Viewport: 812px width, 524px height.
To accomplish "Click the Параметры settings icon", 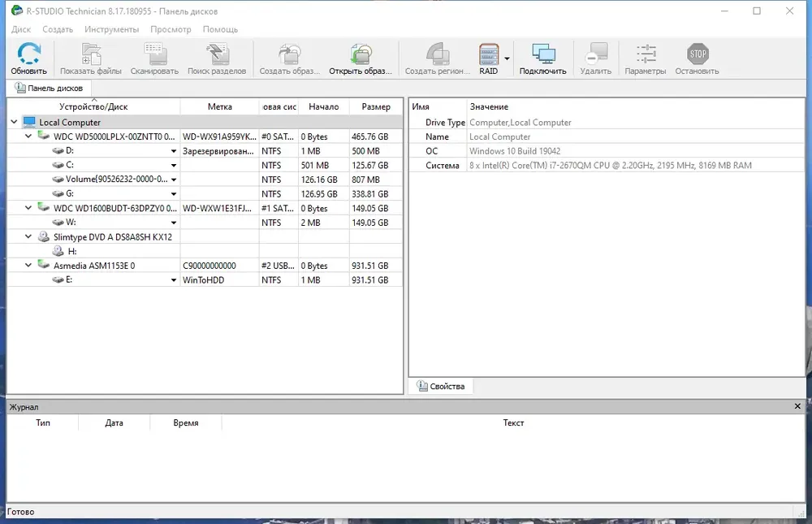I will 646,54.
